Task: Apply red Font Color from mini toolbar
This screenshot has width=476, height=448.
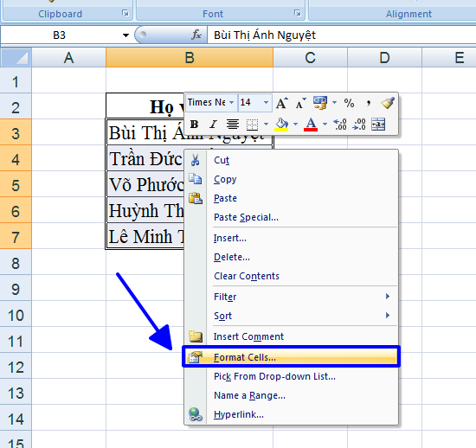Action: click(x=311, y=125)
